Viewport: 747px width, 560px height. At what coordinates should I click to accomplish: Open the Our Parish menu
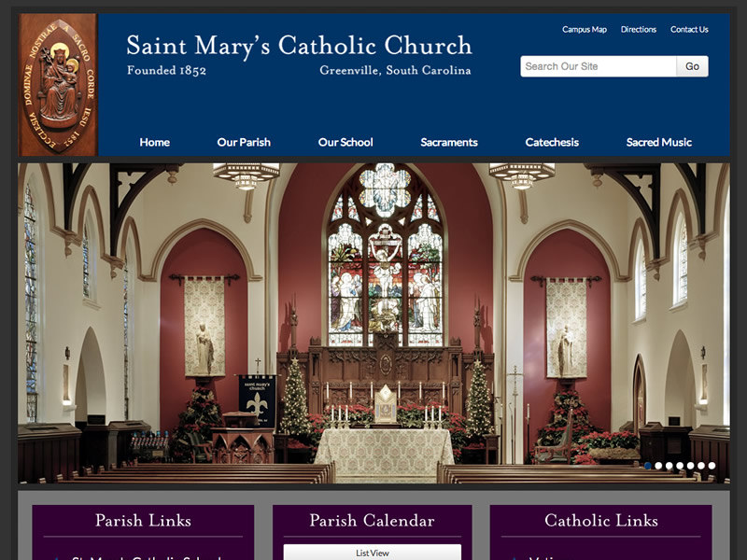click(244, 142)
